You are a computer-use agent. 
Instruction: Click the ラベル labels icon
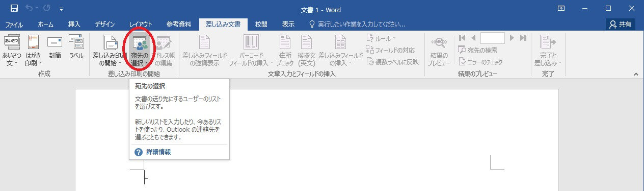(x=76, y=47)
